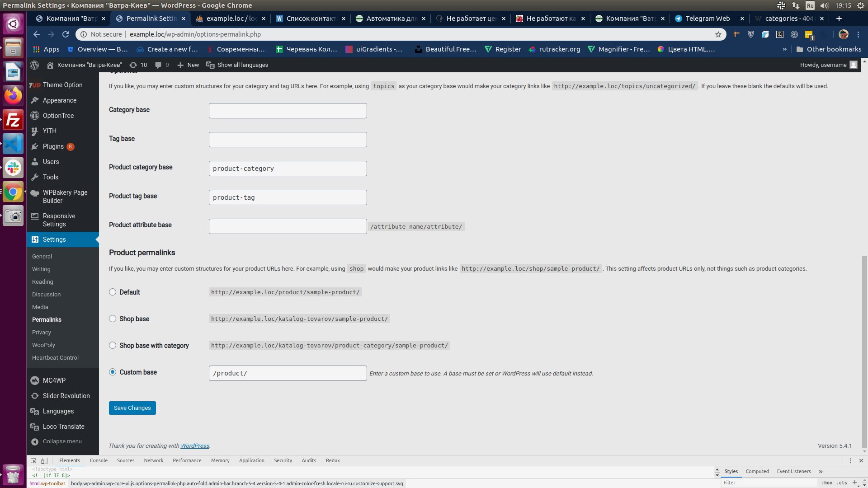Screen dimensions: 868x488
Task: Launch Firefox from the Ubuntu dock
Action: 13,95
